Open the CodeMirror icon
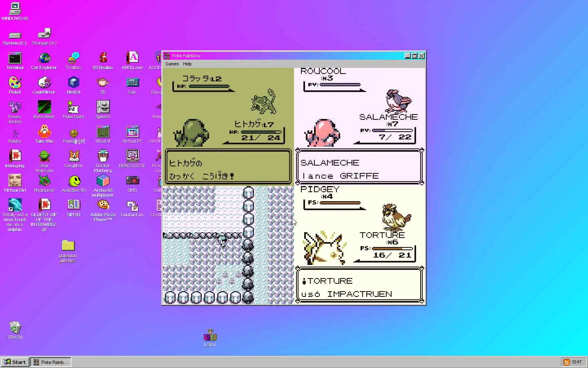The height and width of the screenshot is (368, 588). [x=44, y=86]
